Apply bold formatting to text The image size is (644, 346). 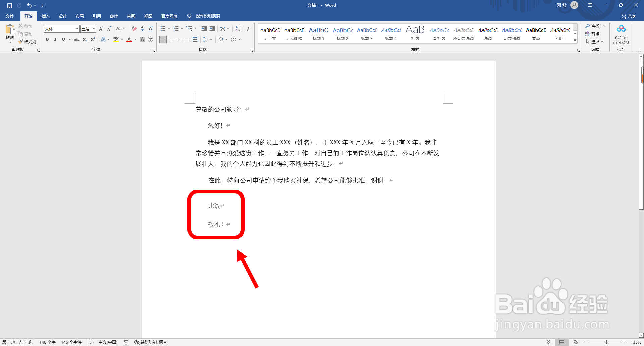tap(47, 39)
